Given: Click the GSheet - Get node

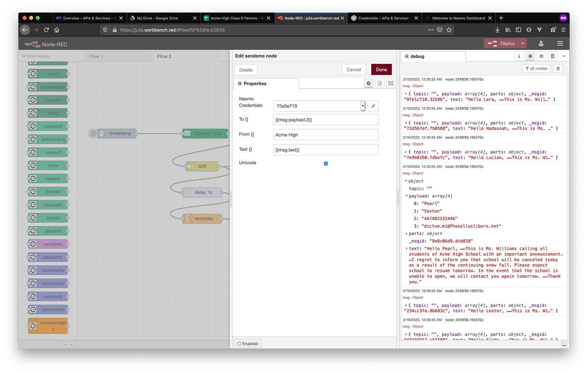Looking at the screenshot, I should pyautogui.click(x=205, y=133).
